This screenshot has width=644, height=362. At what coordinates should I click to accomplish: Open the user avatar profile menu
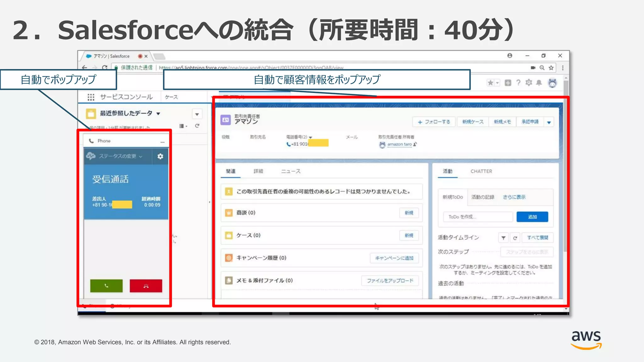click(x=552, y=83)
